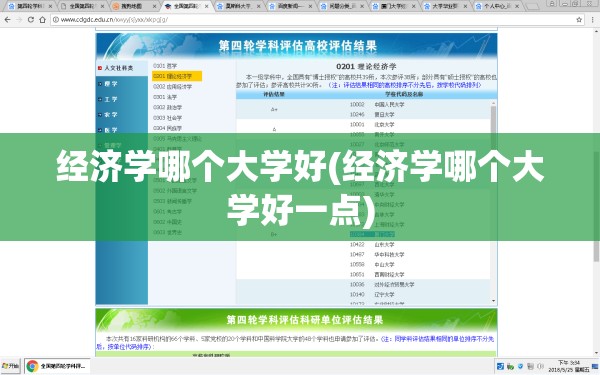Click results table scrollbar up arrow

493,103
